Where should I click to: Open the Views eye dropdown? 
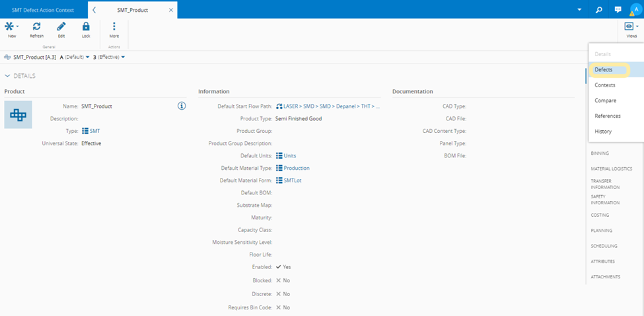tap(631, 27)
